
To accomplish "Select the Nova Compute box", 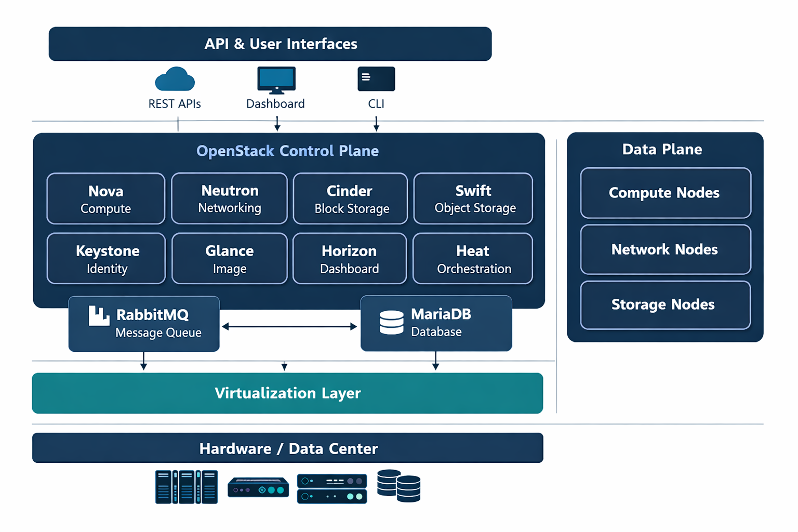I will pos(106,198).
